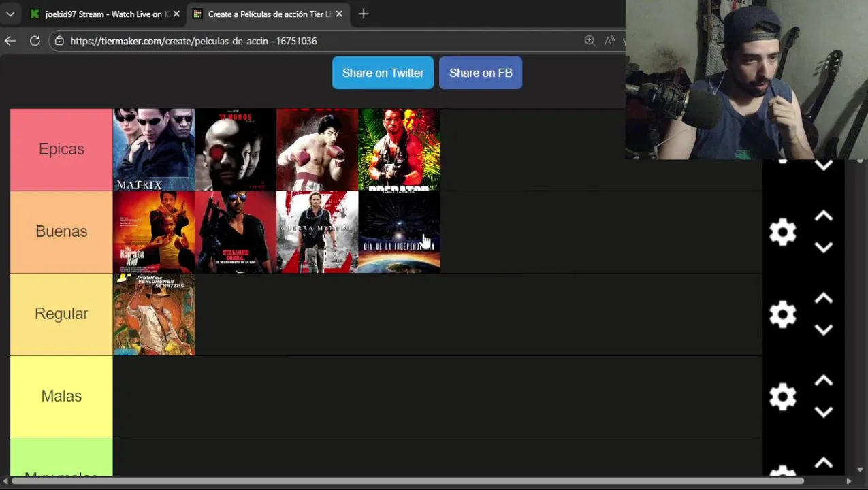Click the read aloud icon
The width and height of the screenshot is (868, 490).
pos(610,41)
